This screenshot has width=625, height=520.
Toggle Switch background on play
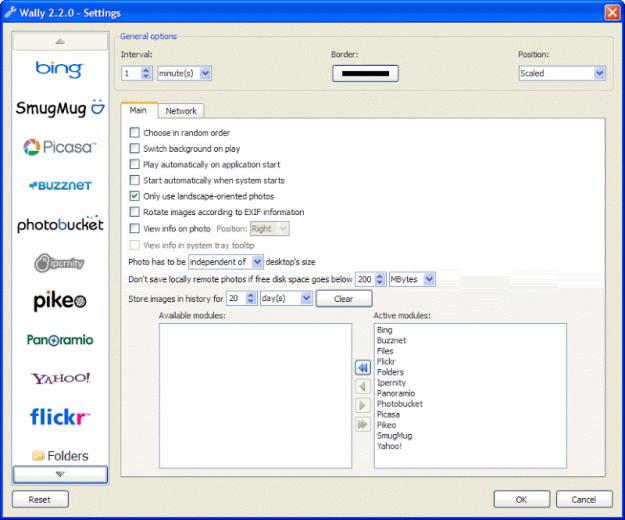click(135, 148)
